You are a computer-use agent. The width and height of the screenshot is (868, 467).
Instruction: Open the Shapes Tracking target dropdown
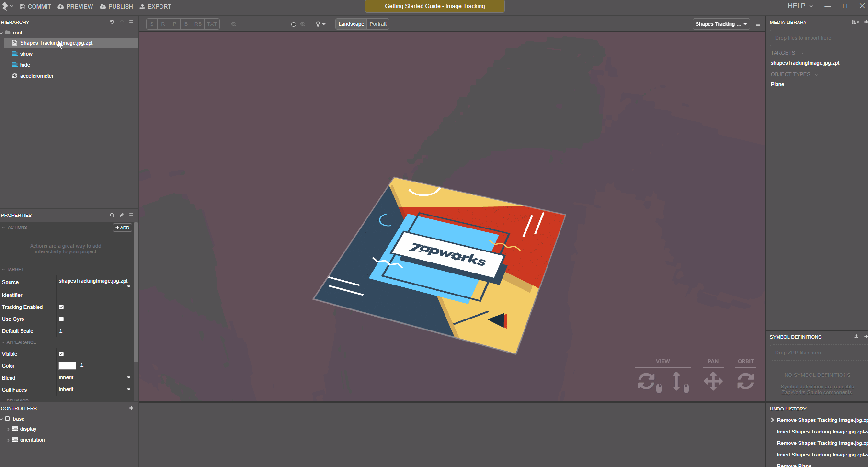721,24
